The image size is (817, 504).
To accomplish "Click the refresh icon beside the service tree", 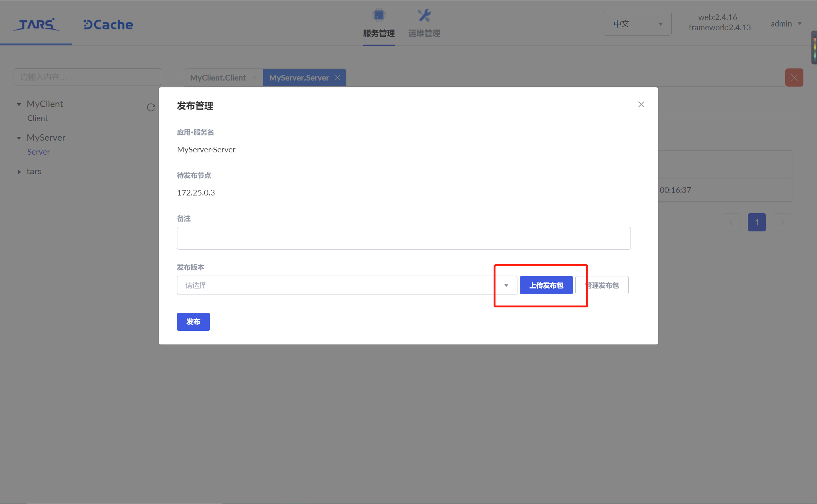I will pyautogui.click(x=151, y=108).
